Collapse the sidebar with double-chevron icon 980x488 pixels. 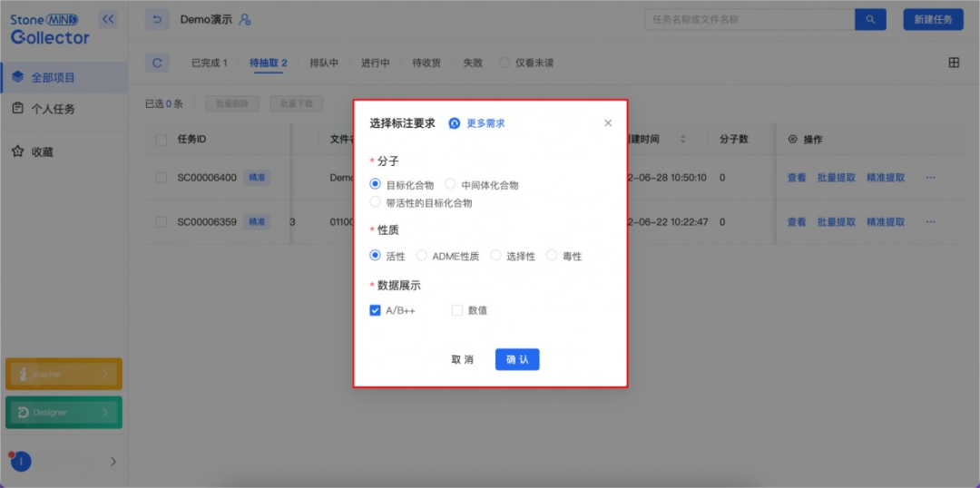point(108,19)
